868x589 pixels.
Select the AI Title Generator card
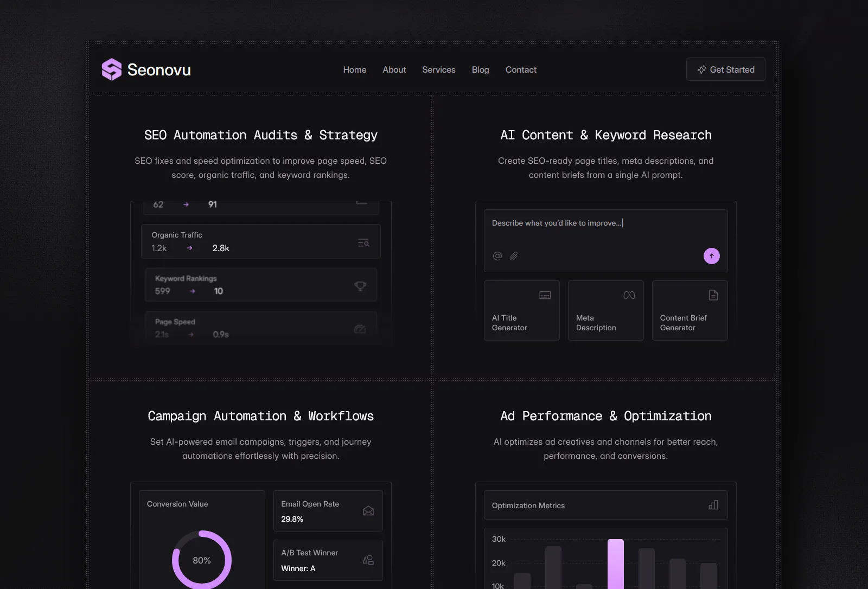[522, 310]
